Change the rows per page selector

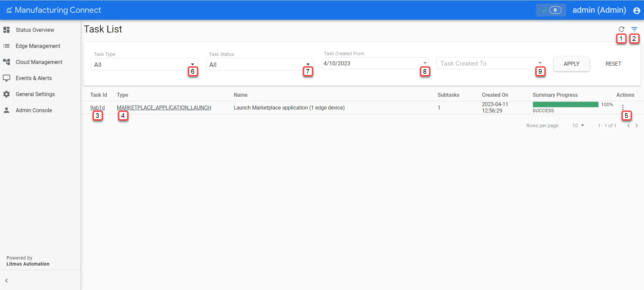[x=578, y=126]
